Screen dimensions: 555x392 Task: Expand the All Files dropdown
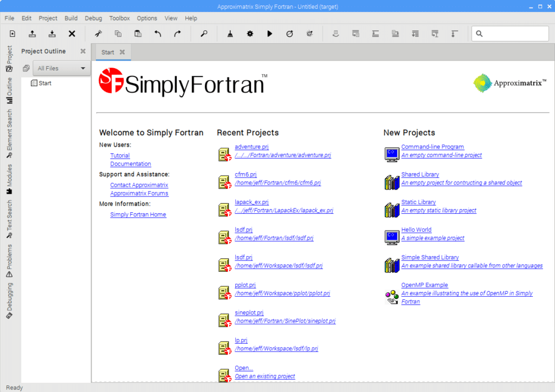click(x=62, y=68)
